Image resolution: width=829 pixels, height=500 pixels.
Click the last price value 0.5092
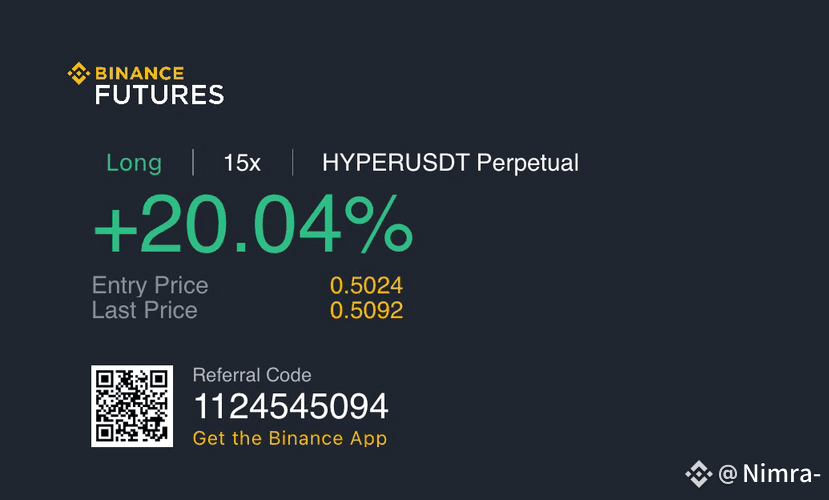(x=366, y=310)
